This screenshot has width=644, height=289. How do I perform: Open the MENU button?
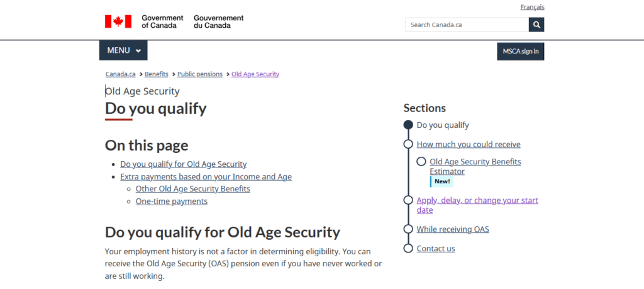tap(123, 50)
